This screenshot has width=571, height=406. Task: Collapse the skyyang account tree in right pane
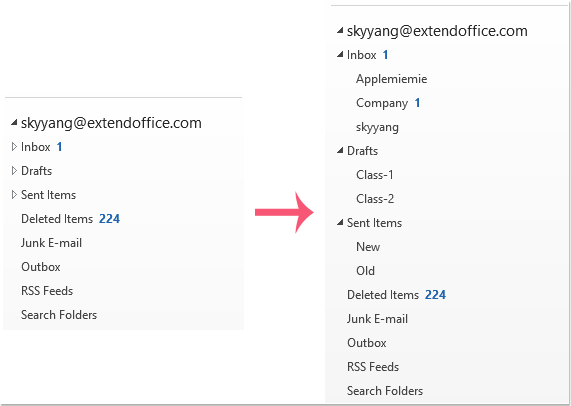point(340,31)
